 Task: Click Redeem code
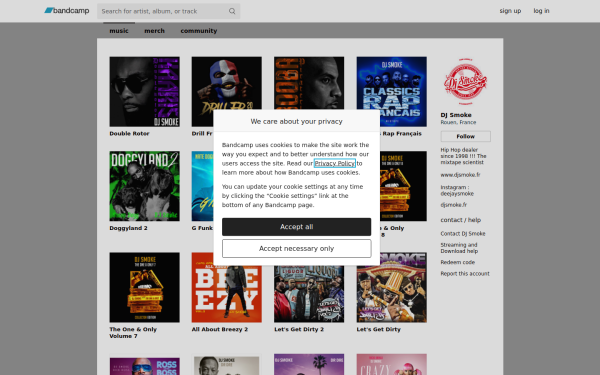[458, 262]
